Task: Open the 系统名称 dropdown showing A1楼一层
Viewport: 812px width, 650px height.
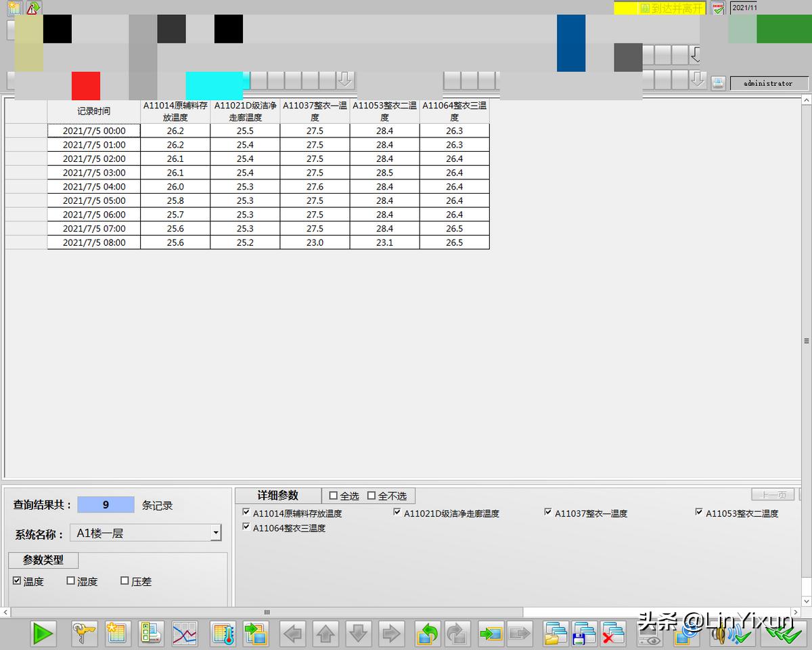Action: pyautogui.click(x=215, y=534)
